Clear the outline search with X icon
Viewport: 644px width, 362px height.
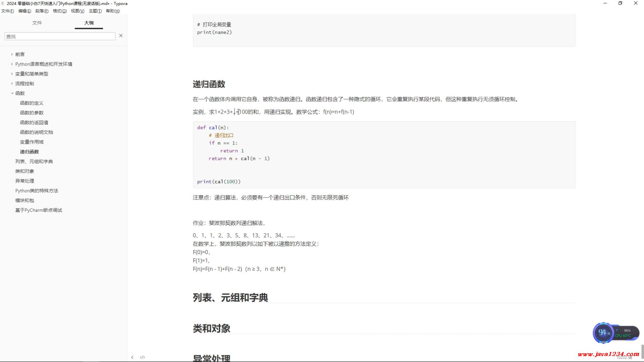click(x=121, y=36)
